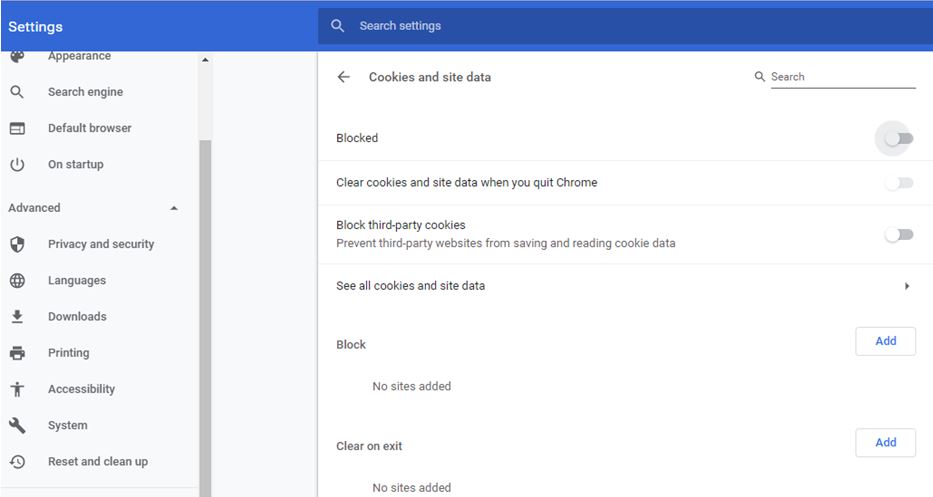Toggle the Blocked cookies switch

pyautogui.click(x=898, y=139)
